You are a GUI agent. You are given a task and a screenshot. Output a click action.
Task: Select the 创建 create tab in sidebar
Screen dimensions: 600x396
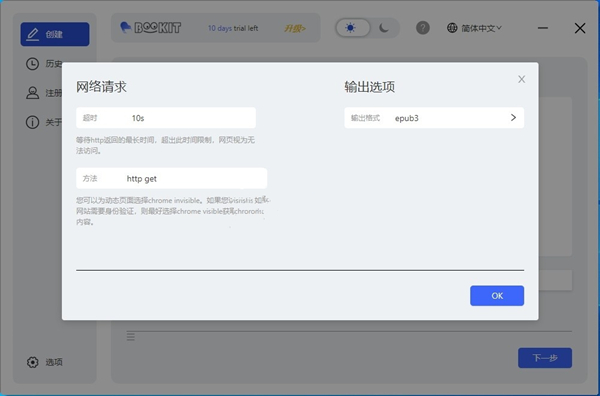point(55,34)
